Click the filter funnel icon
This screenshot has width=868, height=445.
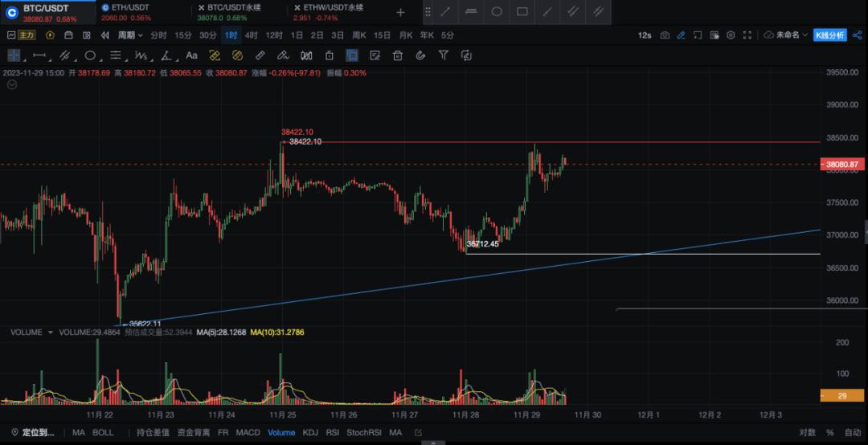(x=443, y=55)
